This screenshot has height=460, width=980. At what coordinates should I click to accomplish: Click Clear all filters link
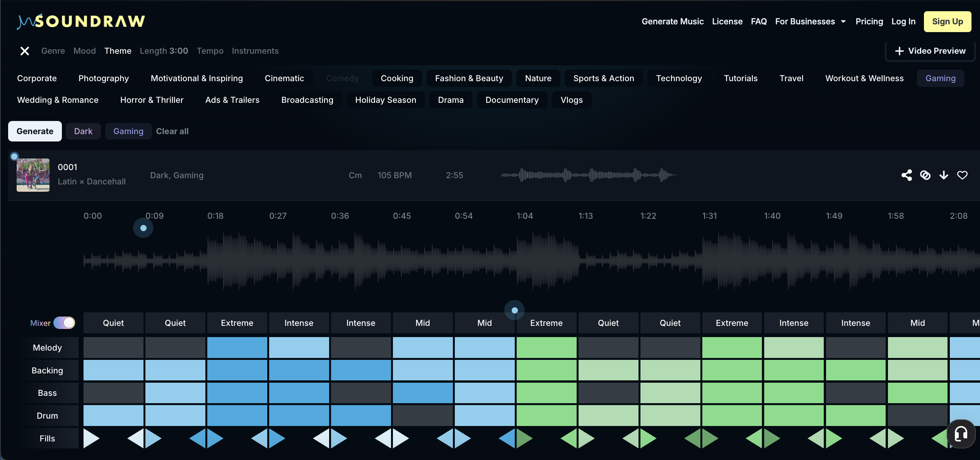point(172,131)
